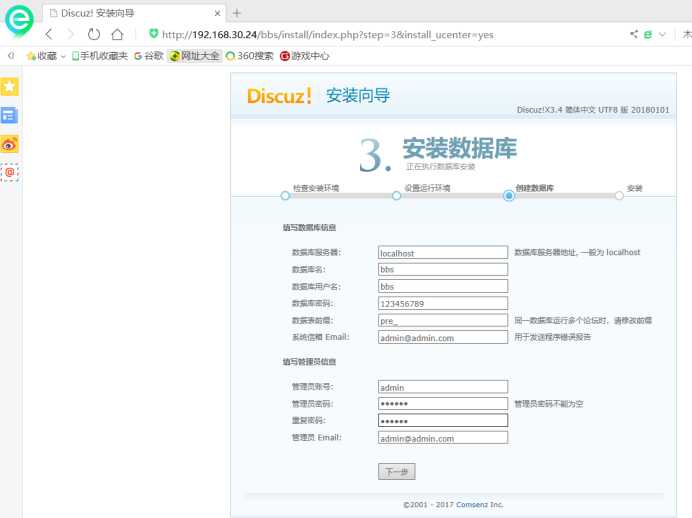
Task: Focus the 管理员密码 password field
Action: pyautogui.click(x=443, y=404)
